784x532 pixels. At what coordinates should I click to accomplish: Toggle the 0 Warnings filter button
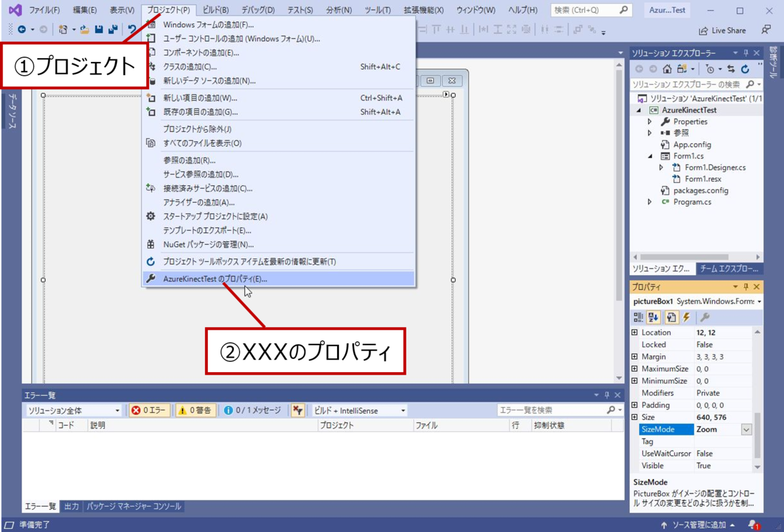click(194, 410)
